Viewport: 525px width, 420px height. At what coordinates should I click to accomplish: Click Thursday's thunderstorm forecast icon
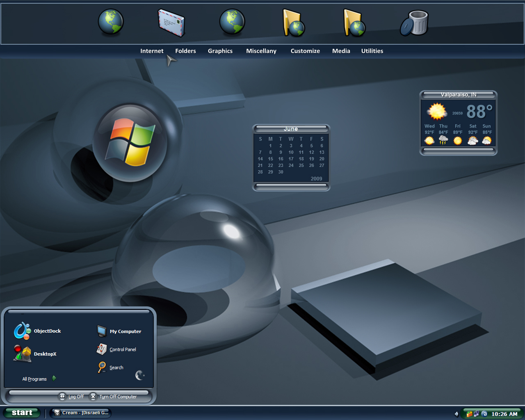click(443, 141)
